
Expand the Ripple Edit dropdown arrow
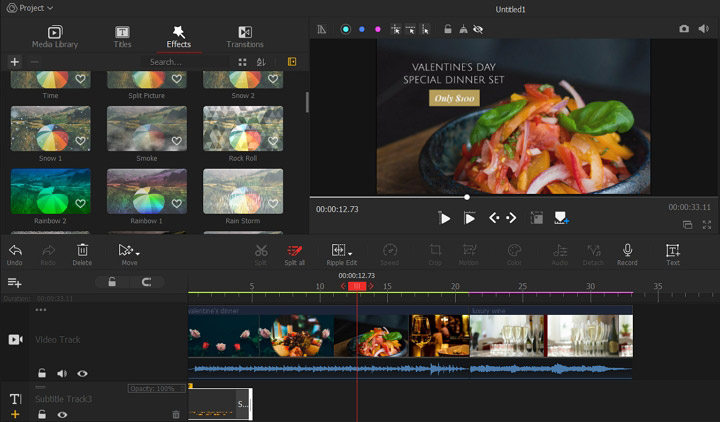[350, 252]
